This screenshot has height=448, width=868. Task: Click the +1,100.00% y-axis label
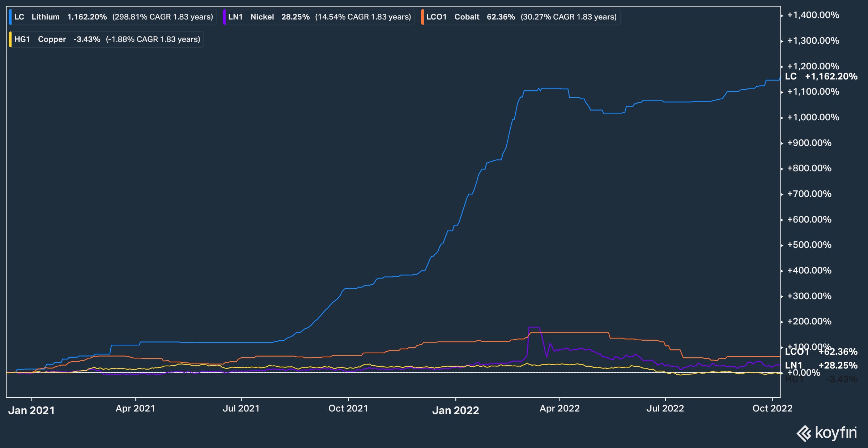click(813, 92)
